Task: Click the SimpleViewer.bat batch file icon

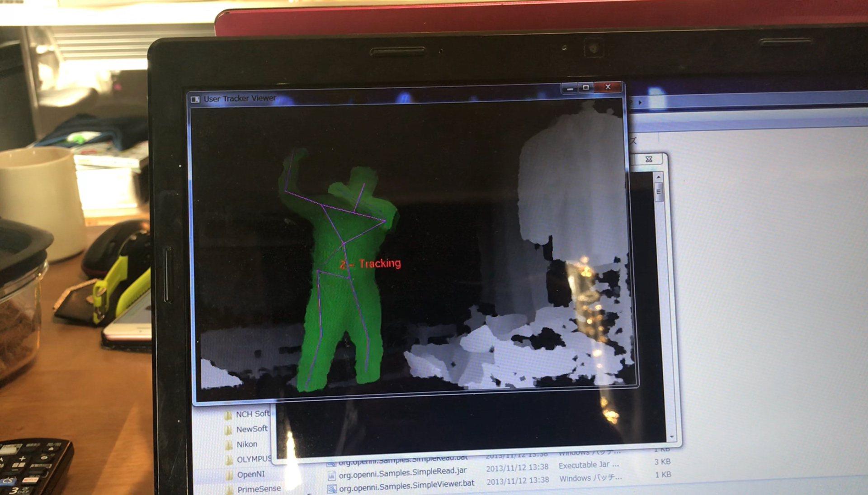Action: 332,489
